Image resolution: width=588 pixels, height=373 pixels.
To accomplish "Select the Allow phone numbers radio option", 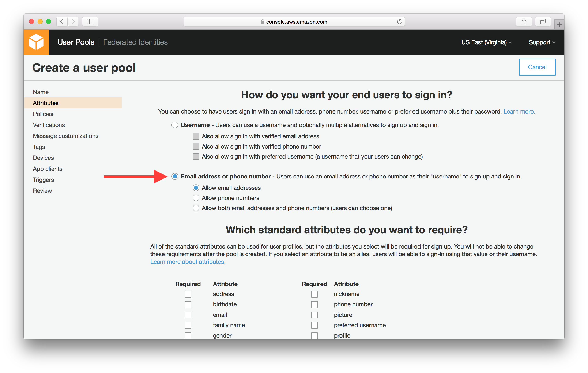I will [196, 198].
